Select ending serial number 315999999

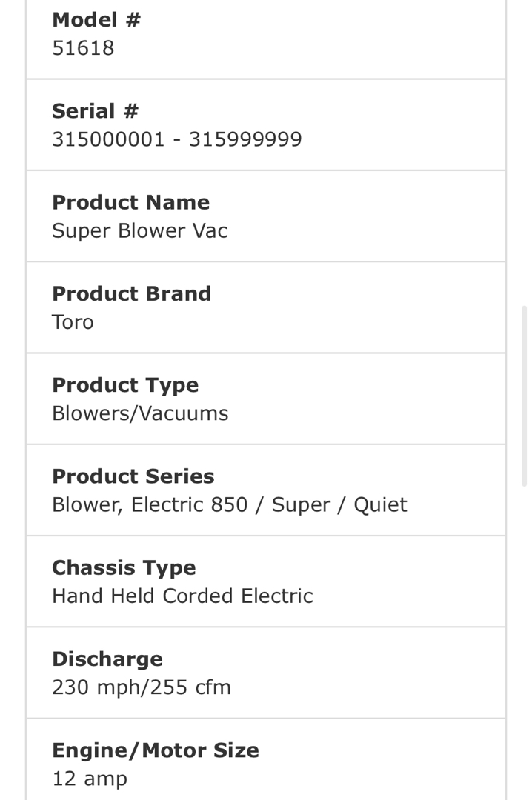pyautogui.click(x=245, y=139)
